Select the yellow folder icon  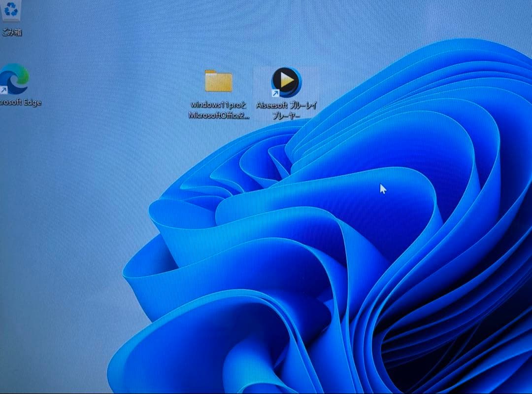click(218, 81)
